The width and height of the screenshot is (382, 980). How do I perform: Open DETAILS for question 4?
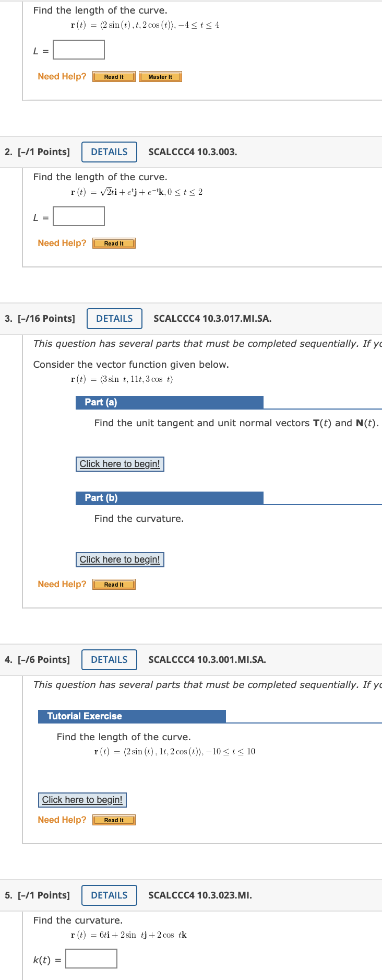point(109,660)
